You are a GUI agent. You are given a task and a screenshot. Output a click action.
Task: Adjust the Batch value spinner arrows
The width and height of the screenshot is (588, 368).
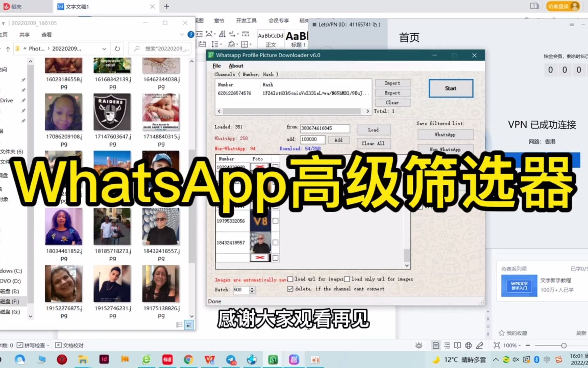point(252,290)
